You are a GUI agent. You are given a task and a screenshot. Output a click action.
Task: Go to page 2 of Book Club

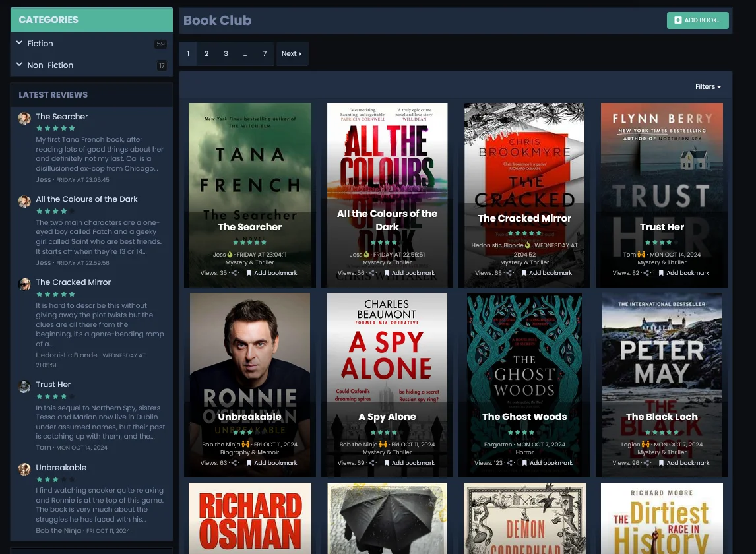[x=206, y=53]
